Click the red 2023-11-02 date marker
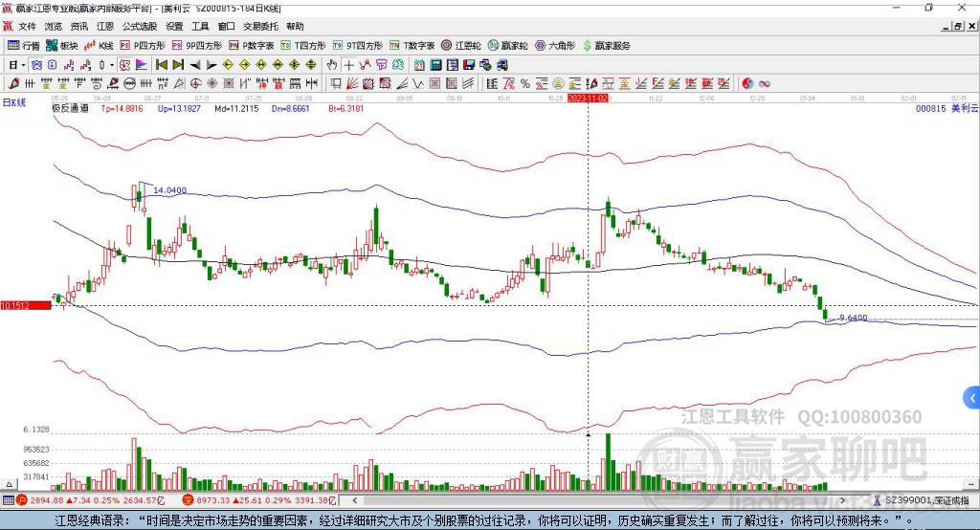 (588, 98)
